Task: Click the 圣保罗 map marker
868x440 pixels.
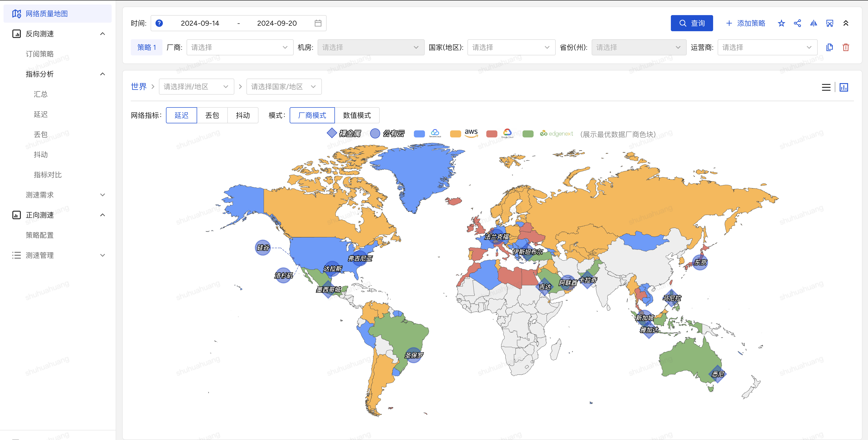Action: coord(414,355)
